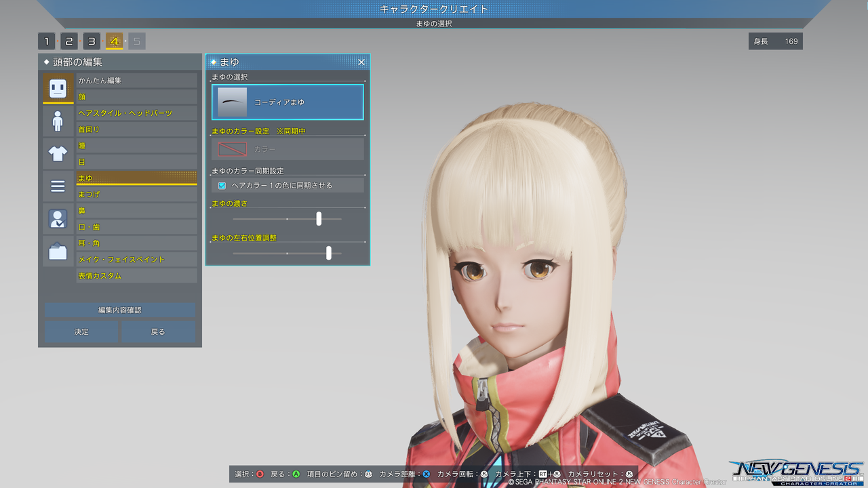Open the 鼻 menu entry
This screenshot has width=868, height=488.
pyautogui.click(x=137, y=211)
